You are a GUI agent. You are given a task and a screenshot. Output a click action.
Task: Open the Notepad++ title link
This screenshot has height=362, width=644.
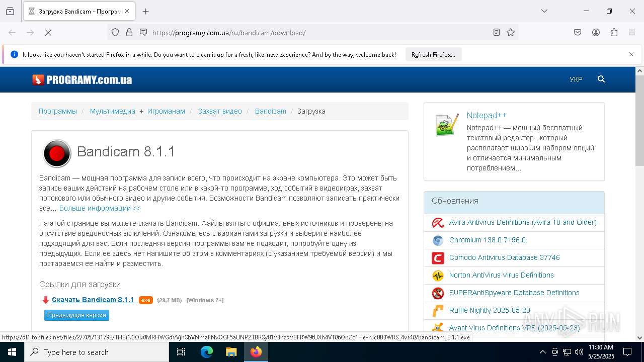click(x=487, y=115)
